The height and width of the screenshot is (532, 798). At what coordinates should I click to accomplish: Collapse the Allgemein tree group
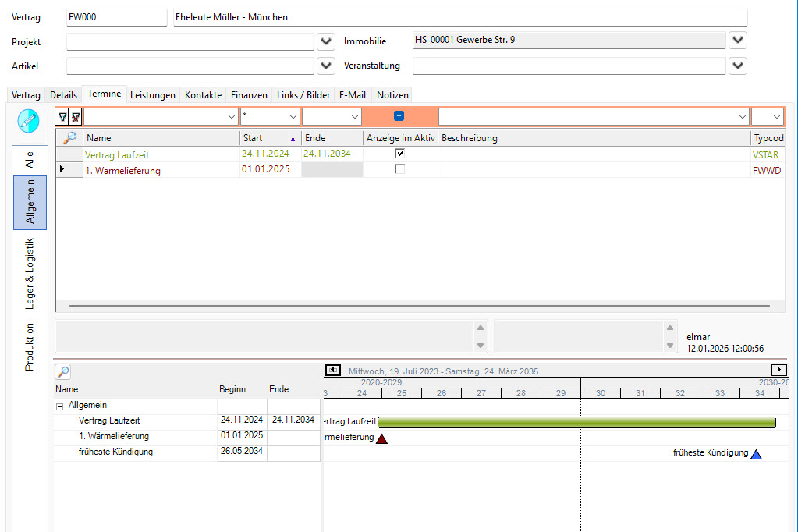pos(59,406)
